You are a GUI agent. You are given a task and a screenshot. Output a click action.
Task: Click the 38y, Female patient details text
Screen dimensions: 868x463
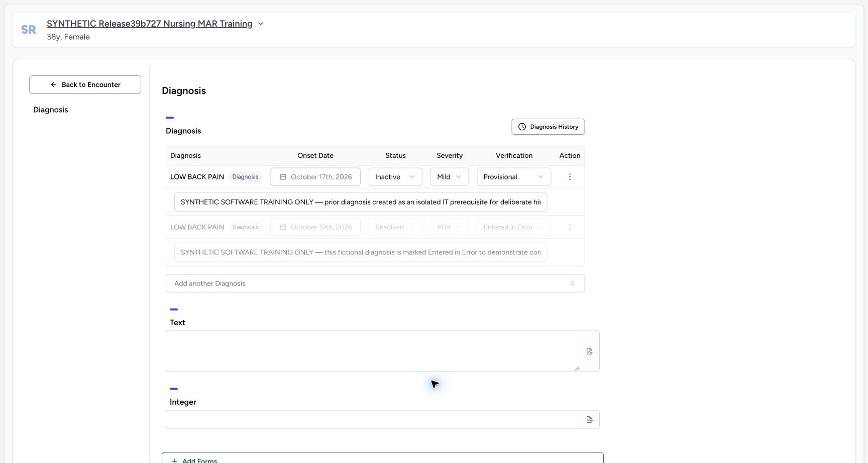point(68,37)
